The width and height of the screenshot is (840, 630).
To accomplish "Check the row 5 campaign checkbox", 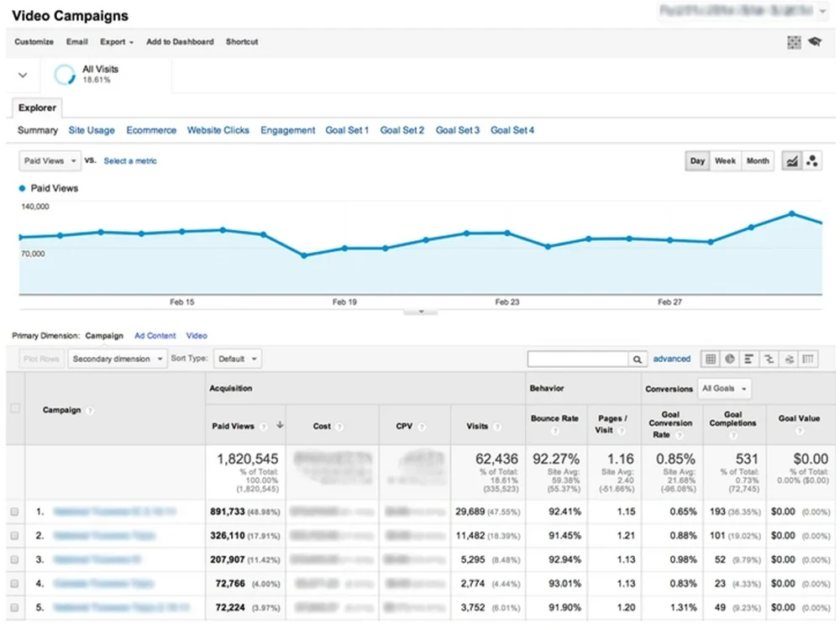I will 14,608.
